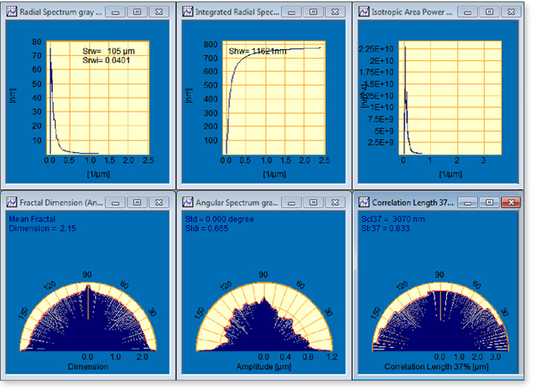Click the 'Shw= 11621nm' annotation
This screenshot has width=533, height=392.
(257, 51)
